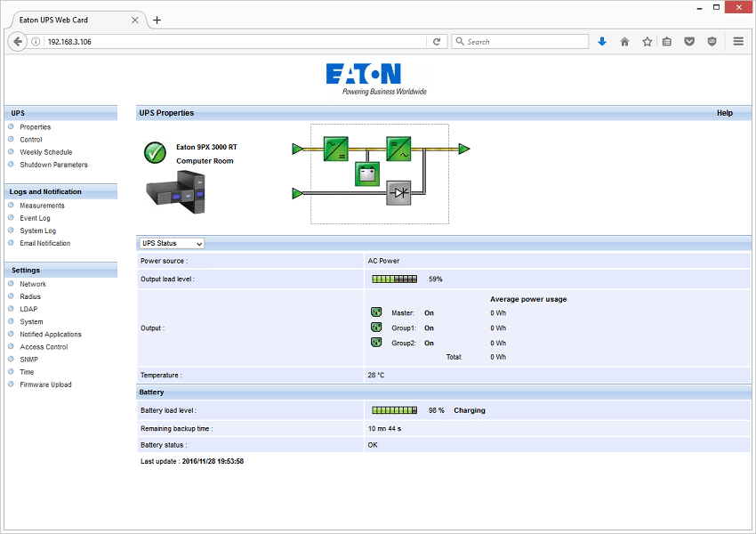This screenshot has height=534, width=756.
Task: Click the uBlock shield icon
Action: (x=712, y=42)
